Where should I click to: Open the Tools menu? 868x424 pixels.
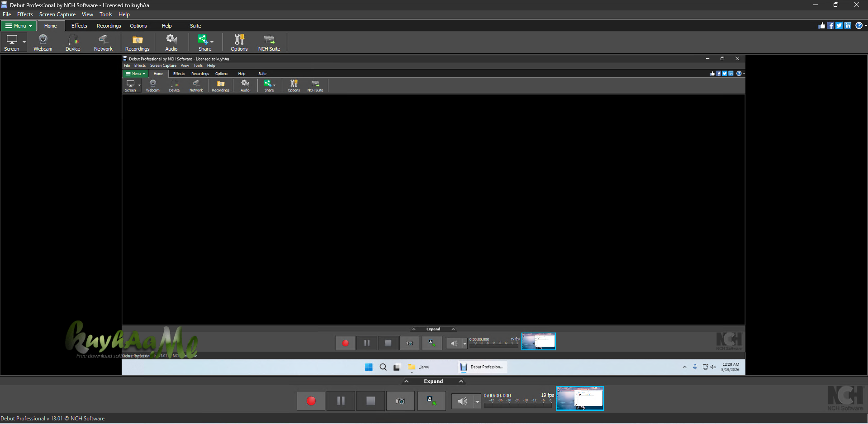click(106, 14)
